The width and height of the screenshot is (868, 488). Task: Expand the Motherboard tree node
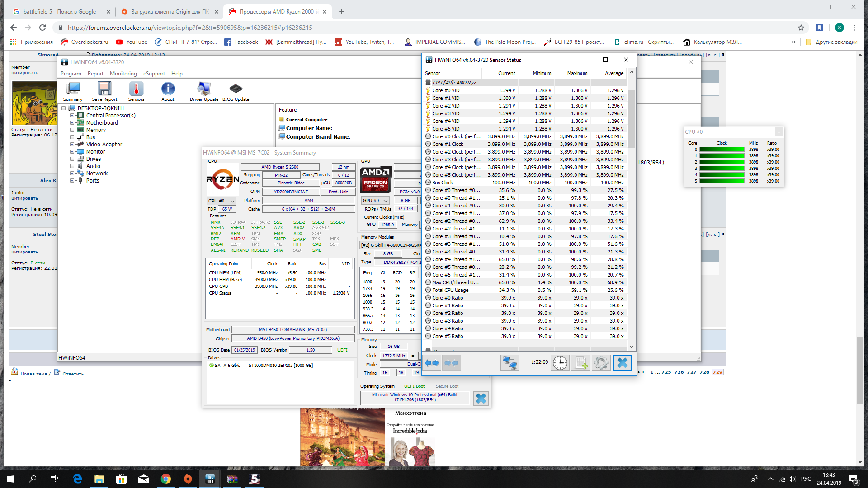(72, 123)
